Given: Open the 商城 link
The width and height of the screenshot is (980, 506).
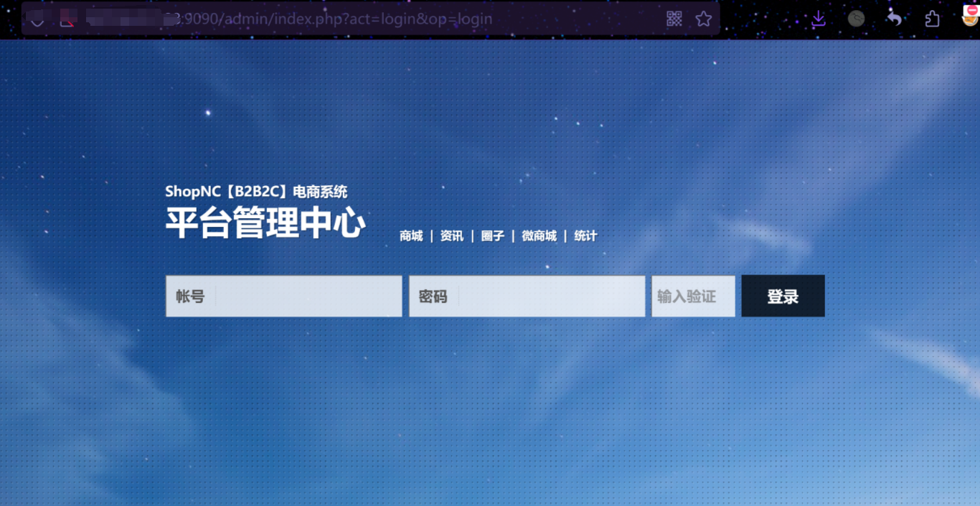Looking at the screenshot, I should (x=412, y=236).
